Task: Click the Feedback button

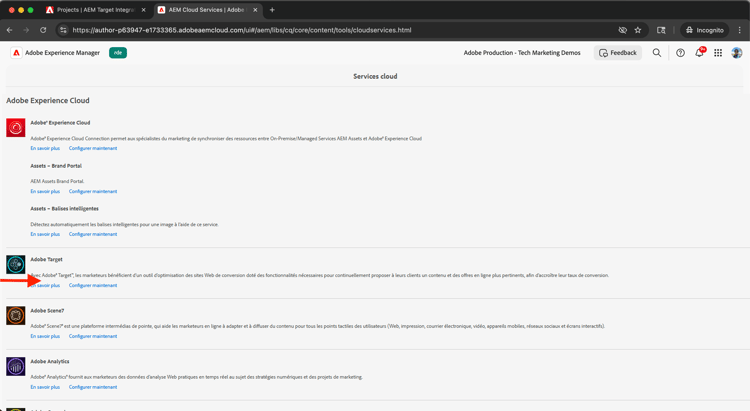Action: (618, 53)
